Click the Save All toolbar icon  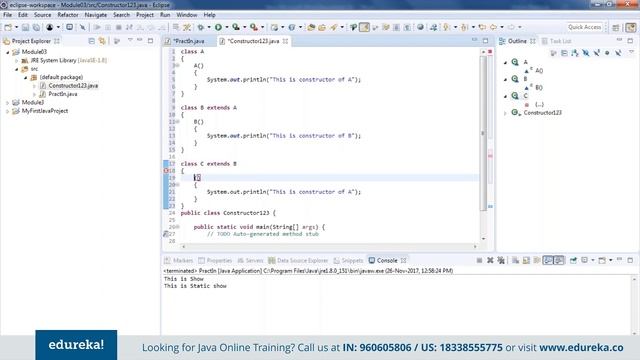(x=36, y=27)
